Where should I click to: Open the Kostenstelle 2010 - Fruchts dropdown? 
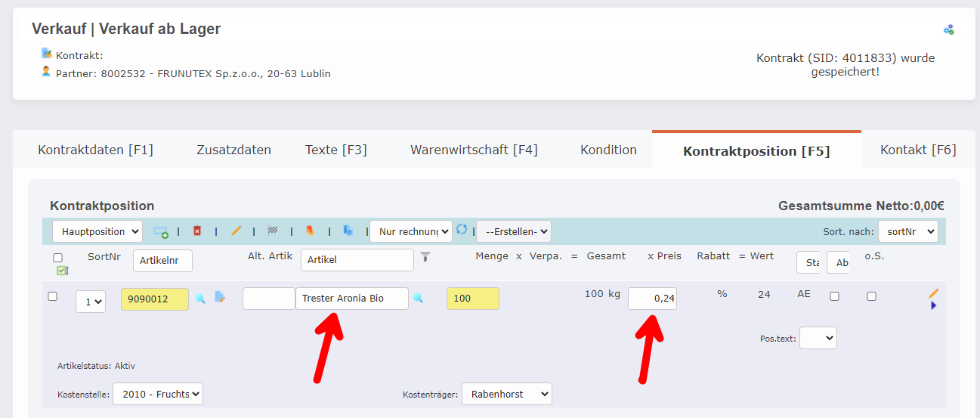tap(158, 394)
